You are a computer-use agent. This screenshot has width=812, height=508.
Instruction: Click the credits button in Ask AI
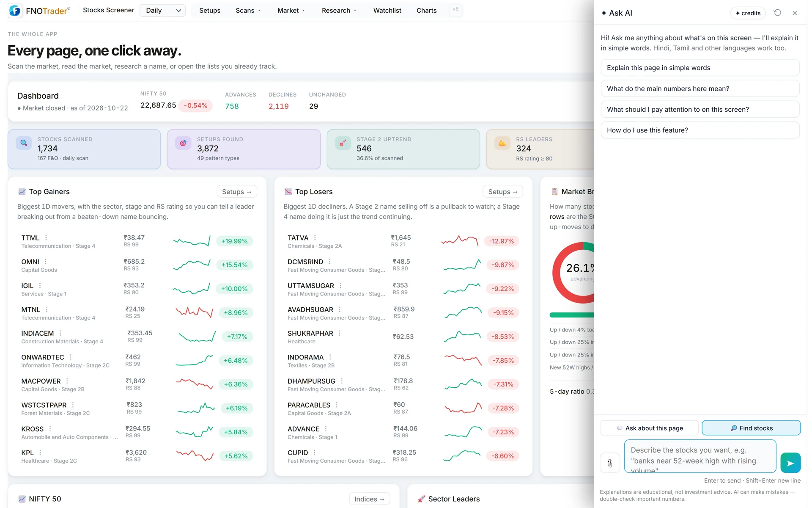pos(748,13)
